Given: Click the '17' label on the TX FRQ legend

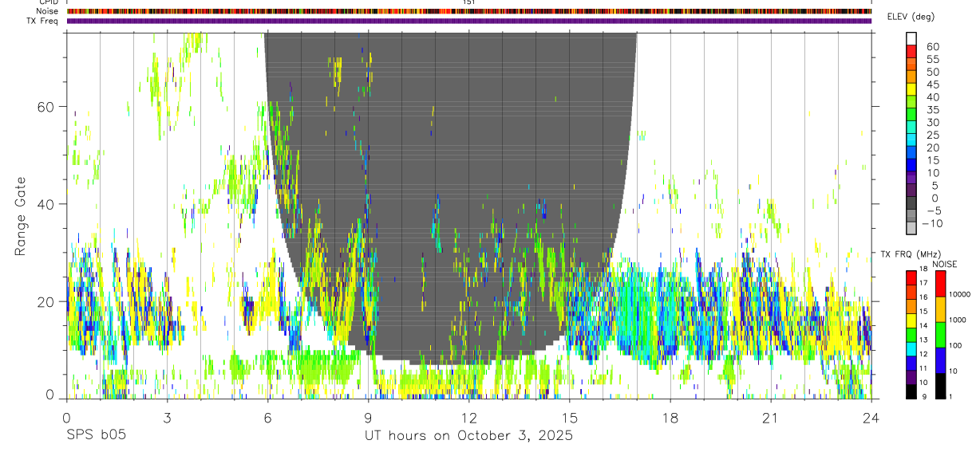Looking at the screenshot, I should point(924,283).
